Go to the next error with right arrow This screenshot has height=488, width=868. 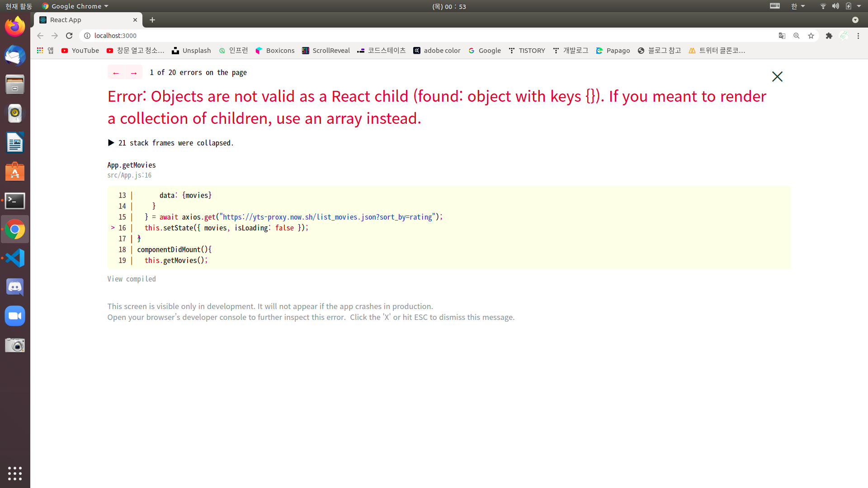click(x=134, y=72)
